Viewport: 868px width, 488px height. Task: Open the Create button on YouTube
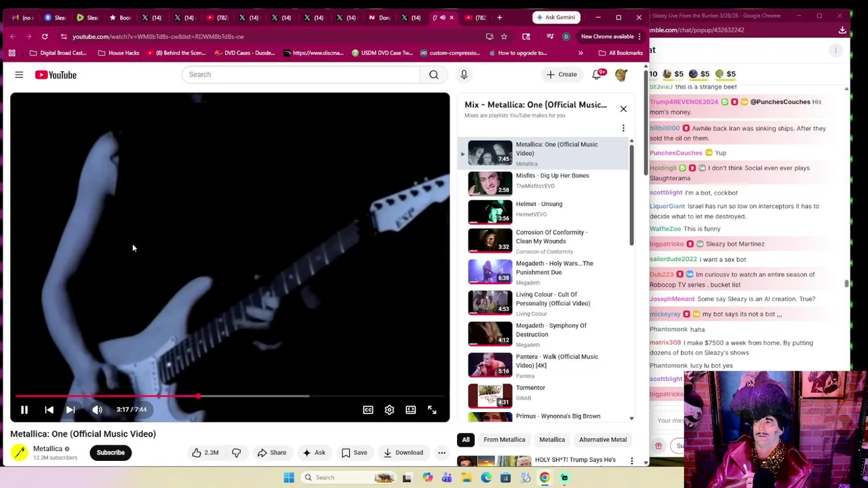[x=561, y=75]
